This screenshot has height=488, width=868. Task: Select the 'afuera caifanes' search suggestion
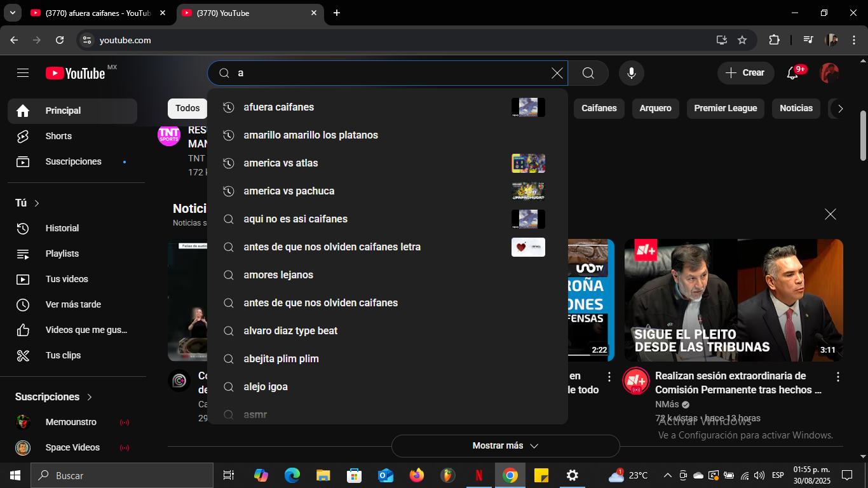pyautogui.click(x=279, y=107)
